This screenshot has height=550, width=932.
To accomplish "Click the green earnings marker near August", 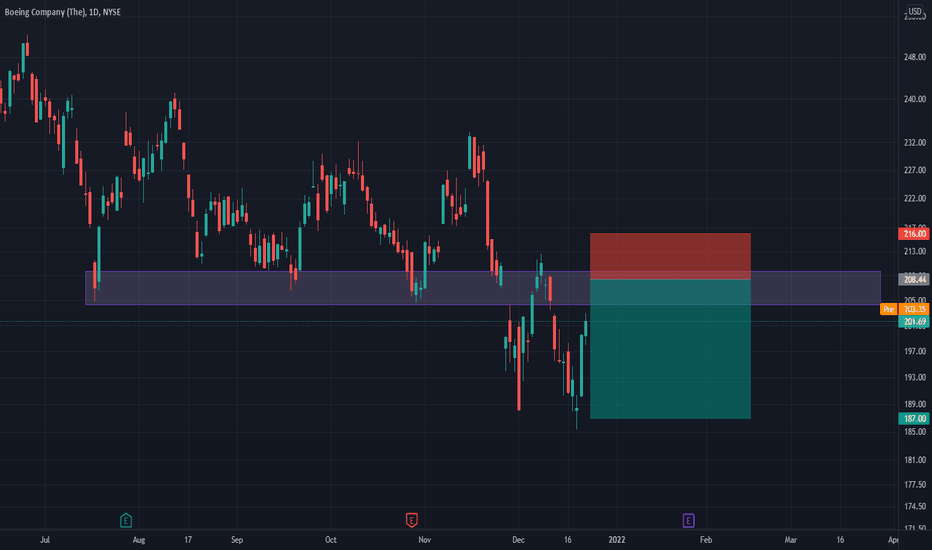I will (126, 521).
